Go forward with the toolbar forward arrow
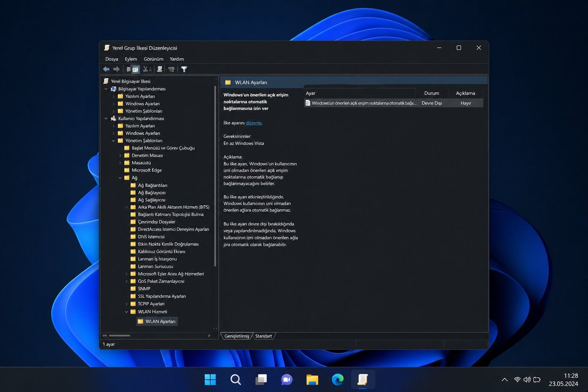588x392 pixels. (116, 70)
